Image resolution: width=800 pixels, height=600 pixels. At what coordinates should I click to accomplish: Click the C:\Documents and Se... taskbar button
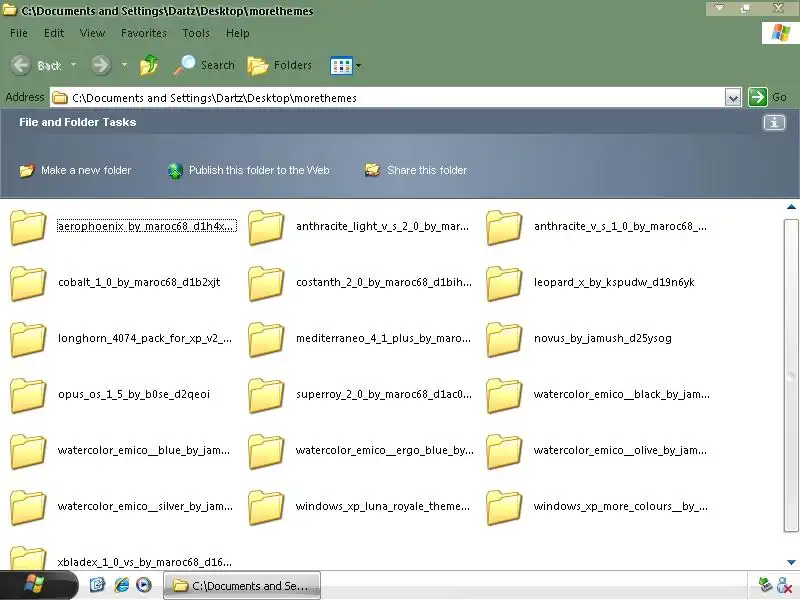coord(242,586)
